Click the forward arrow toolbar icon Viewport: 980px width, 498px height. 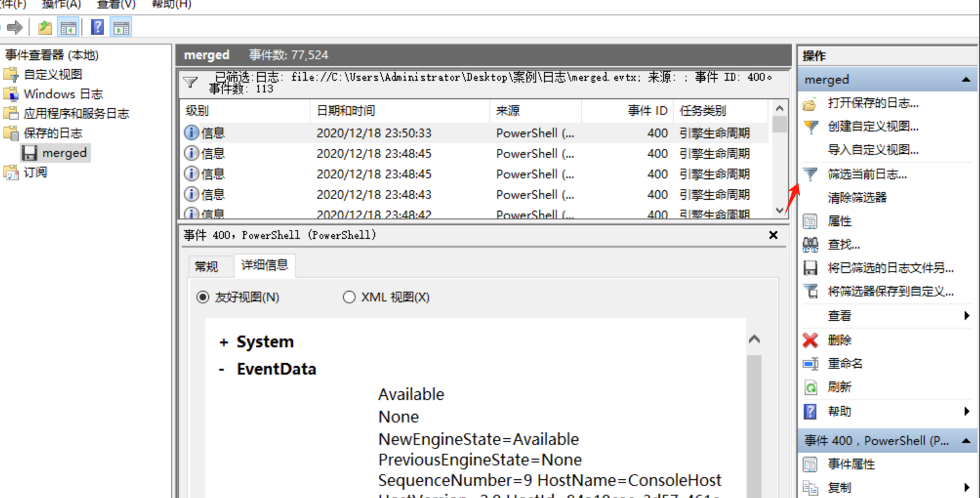pyautogui.click(x=15, y=27)
